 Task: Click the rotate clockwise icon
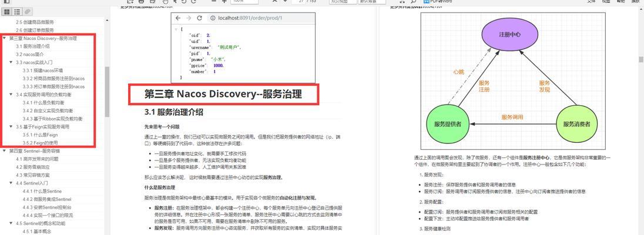193,2
